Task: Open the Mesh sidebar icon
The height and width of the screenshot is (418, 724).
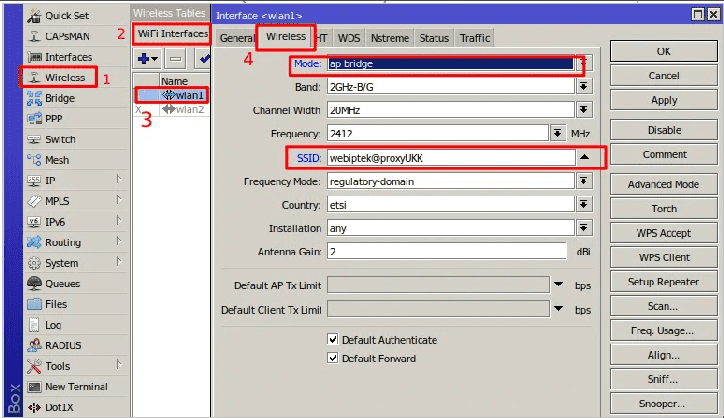Action: (x=33, y=160)
